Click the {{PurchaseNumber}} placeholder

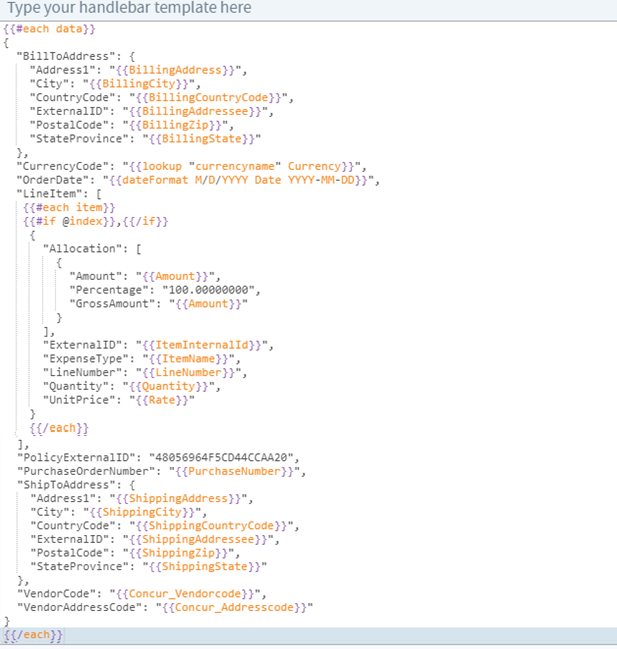235,471
